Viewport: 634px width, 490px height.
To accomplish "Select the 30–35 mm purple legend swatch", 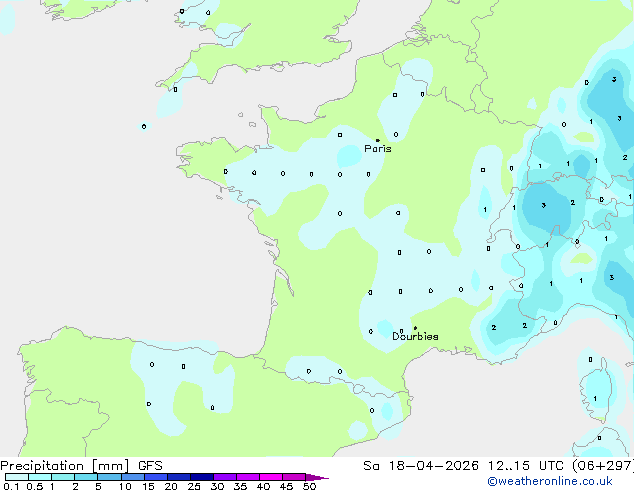I will pyautogui.click(x=225, y=477).
